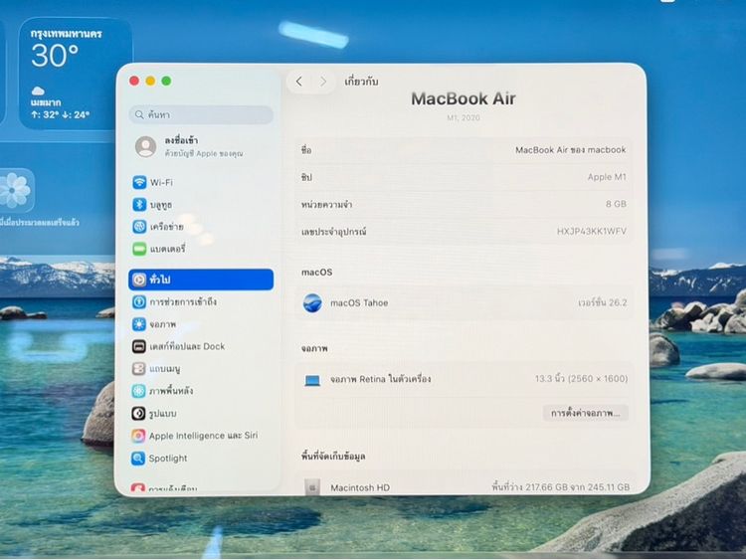Click the เลขประจำอุปกรณ์ (serial number) label
Screen dimensions: 746x560
point(333,232)
